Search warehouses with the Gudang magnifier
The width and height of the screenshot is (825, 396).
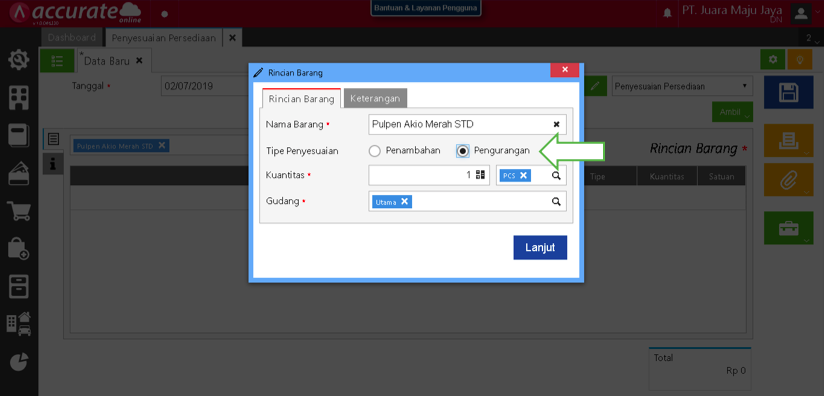(x=556, y=201)
